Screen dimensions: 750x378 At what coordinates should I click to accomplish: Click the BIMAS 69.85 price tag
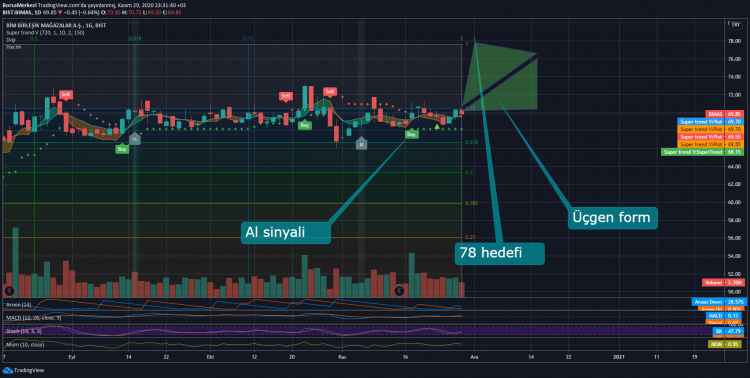725,114
